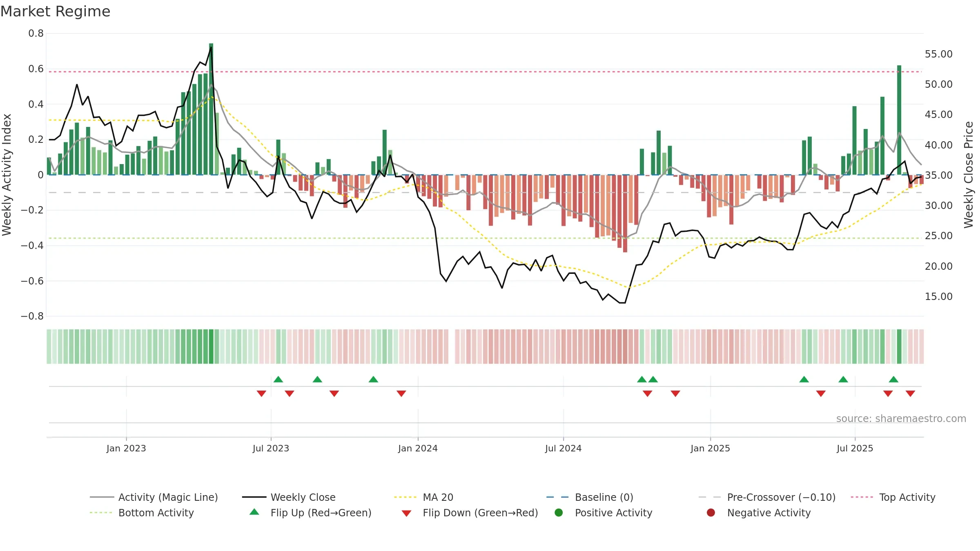The image size is (980, 551).
Task: Click the Weekly Activity Index axis title
Action: click(7, 175)
